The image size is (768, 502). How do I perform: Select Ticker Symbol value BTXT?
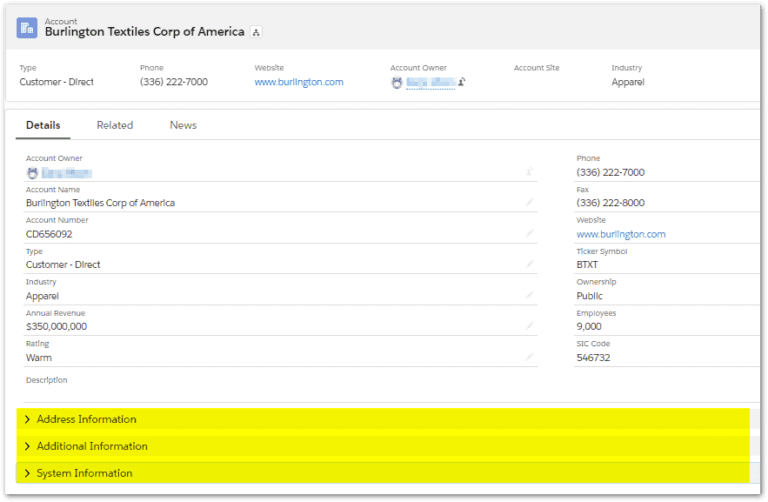(x=587, y=264)
